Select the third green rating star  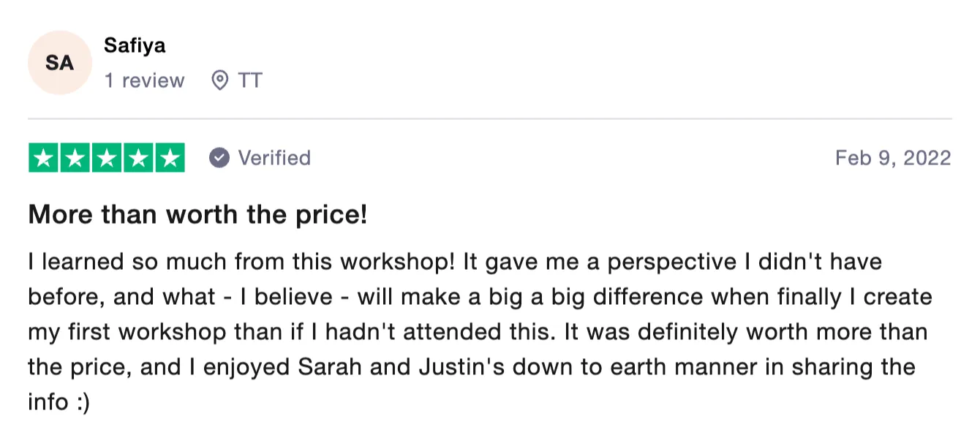(107, 158)
